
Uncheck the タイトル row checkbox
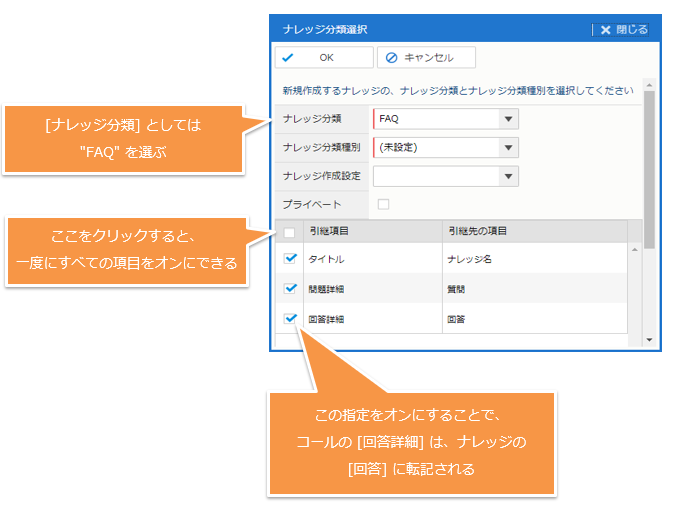point(290,258)
